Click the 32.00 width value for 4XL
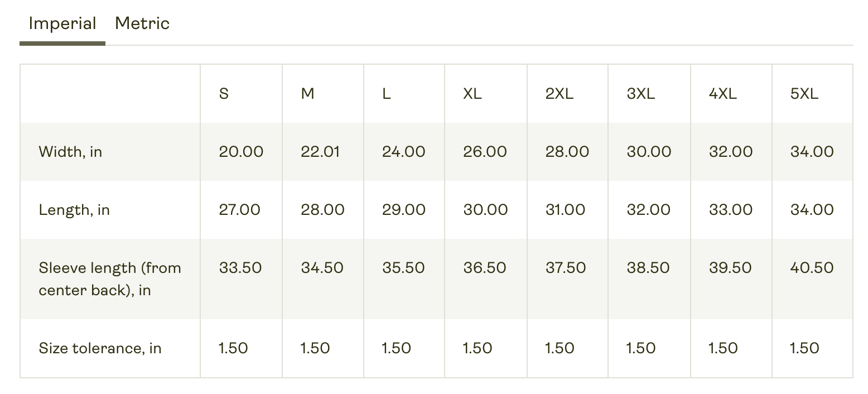The width and height of the screenshot is (868, 394). click(731, 152)
